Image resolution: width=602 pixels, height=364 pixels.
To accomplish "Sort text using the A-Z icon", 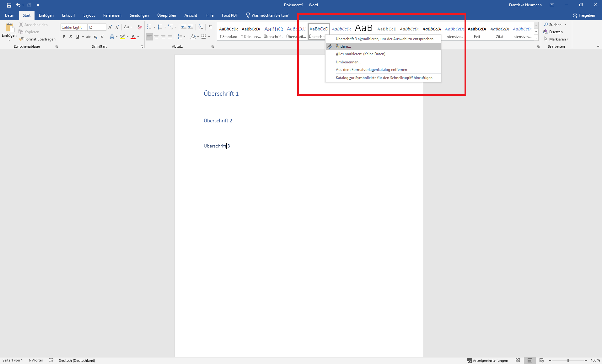I will pyautogui.click(x=200, y=27).
